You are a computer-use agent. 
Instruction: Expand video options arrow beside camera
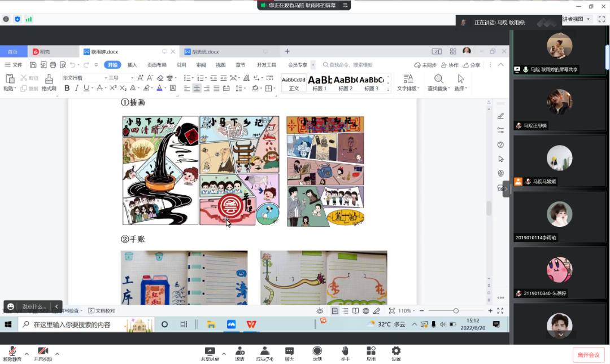(57, 354)
